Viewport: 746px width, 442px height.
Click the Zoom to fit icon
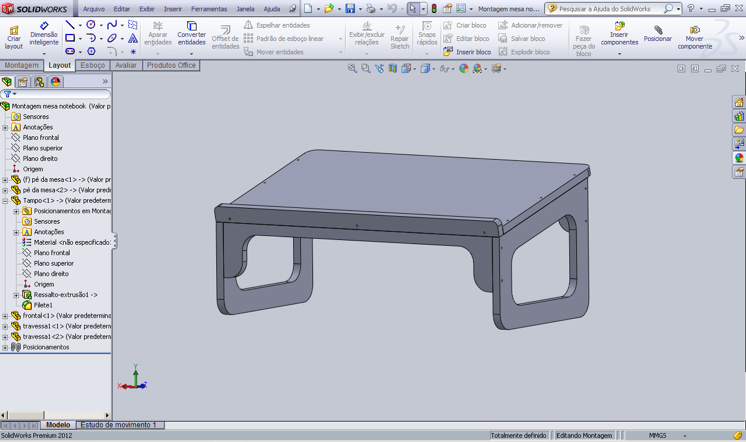(x=352, y=69)
